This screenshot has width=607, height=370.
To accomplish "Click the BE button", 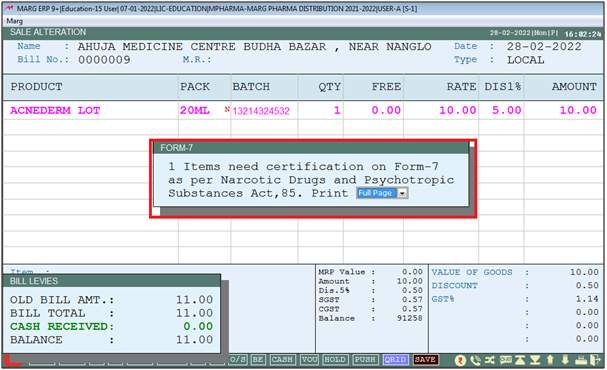I will click(x=258, y=360).
